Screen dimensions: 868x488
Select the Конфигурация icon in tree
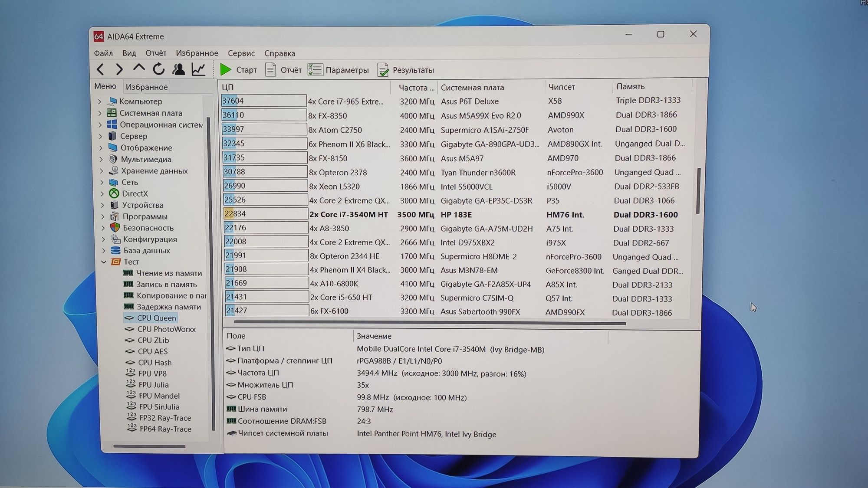point(115,239)
